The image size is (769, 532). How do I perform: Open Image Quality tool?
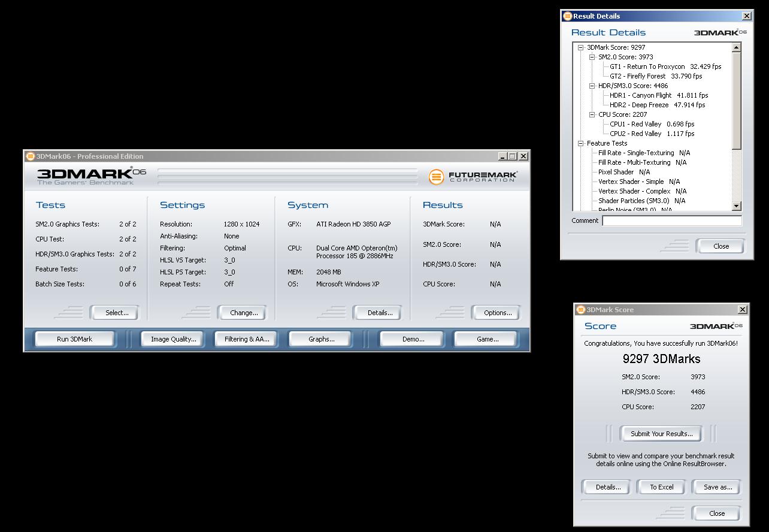(x=174, y=339)
